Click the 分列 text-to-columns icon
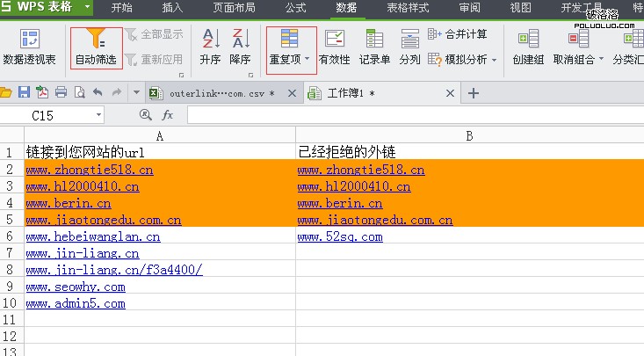The height and width of the screenshot is (356, 644). tap(409, 40)
